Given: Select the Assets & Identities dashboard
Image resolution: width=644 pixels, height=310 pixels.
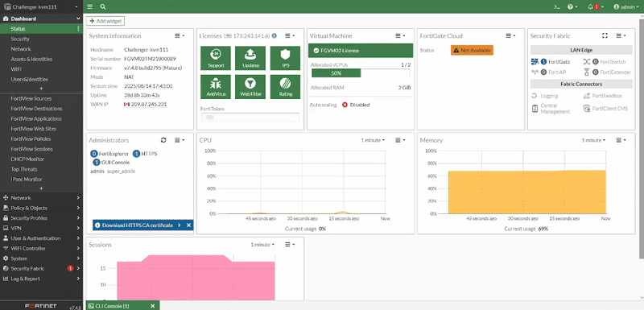Looking at the screenshot, I should [31, 59].
